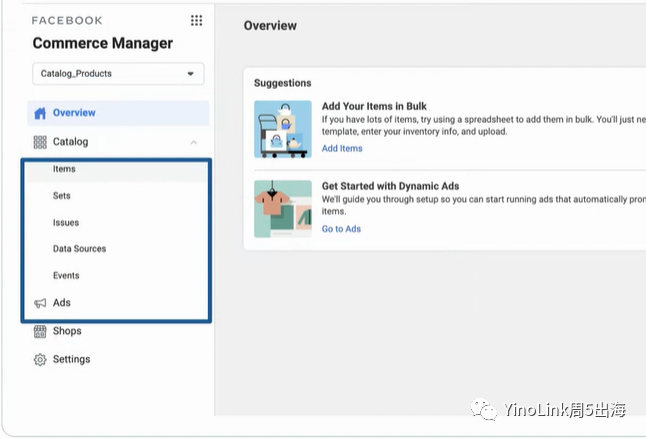This screenshot has height=439, width=646.
Task: Open the Ads sidebar entry
Action: [x=61, y=303]
